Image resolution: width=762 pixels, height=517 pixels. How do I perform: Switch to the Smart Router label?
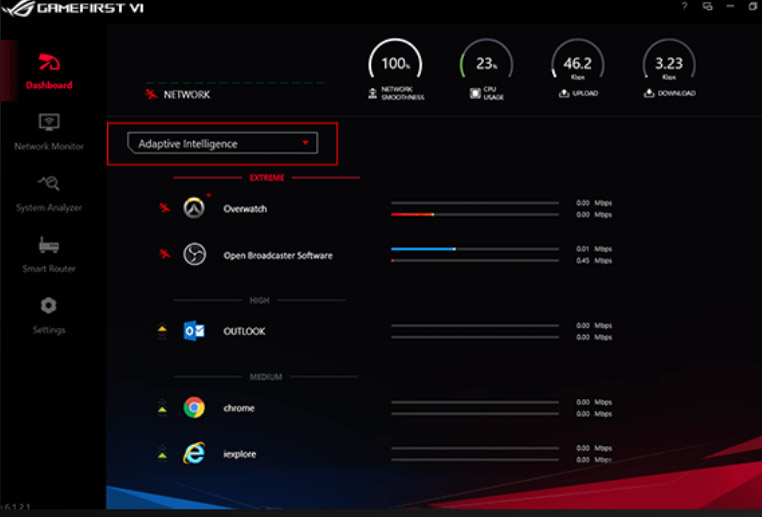click(x=49, y=269)
